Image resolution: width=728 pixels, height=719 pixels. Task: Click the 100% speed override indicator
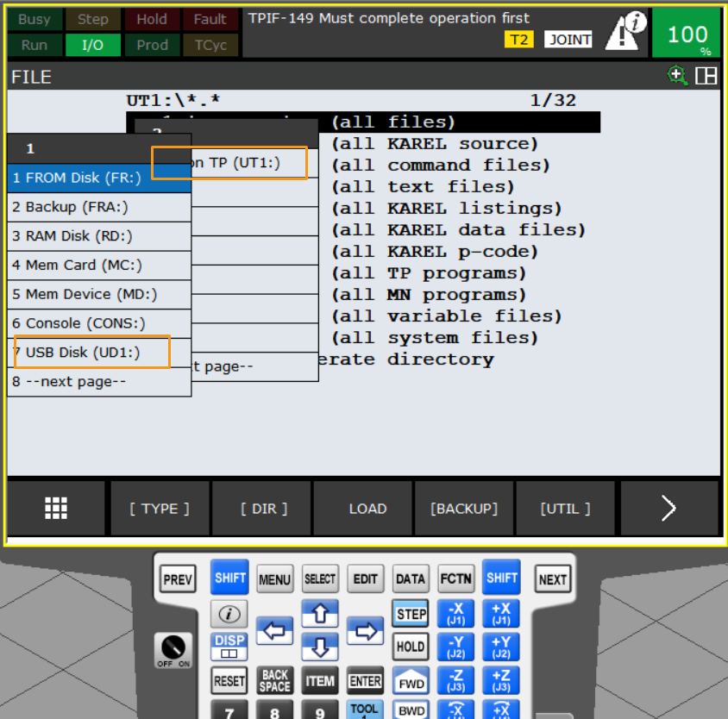[x=687, y=33]
